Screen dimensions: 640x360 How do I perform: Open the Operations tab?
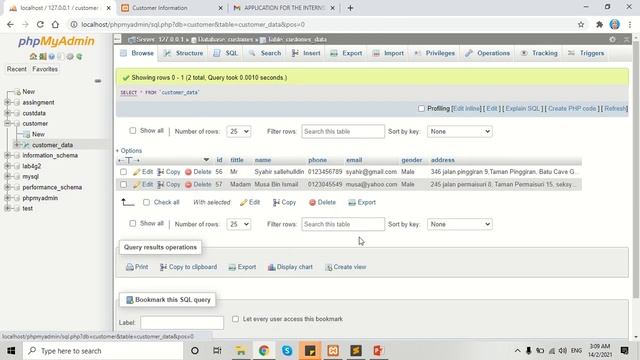click(488, 53)
